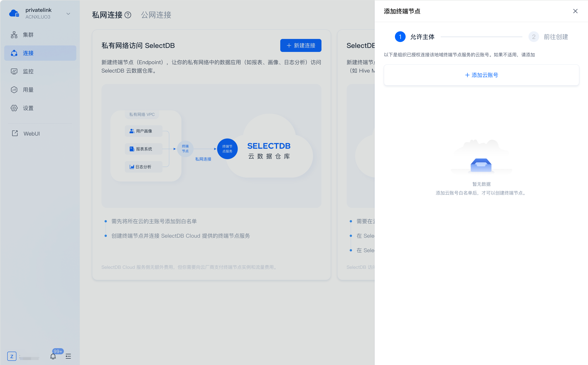Switch to the 公网连接 tab
588x365 pixels.
(x=156, y=15)
